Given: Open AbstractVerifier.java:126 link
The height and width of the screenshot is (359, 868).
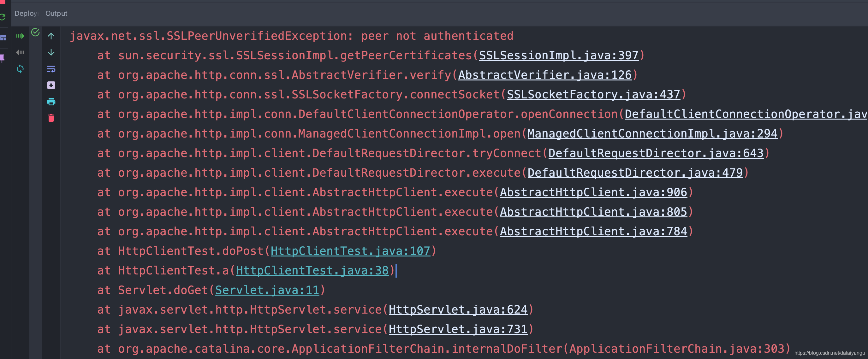Looking at the screenshot, I should 545,75.
